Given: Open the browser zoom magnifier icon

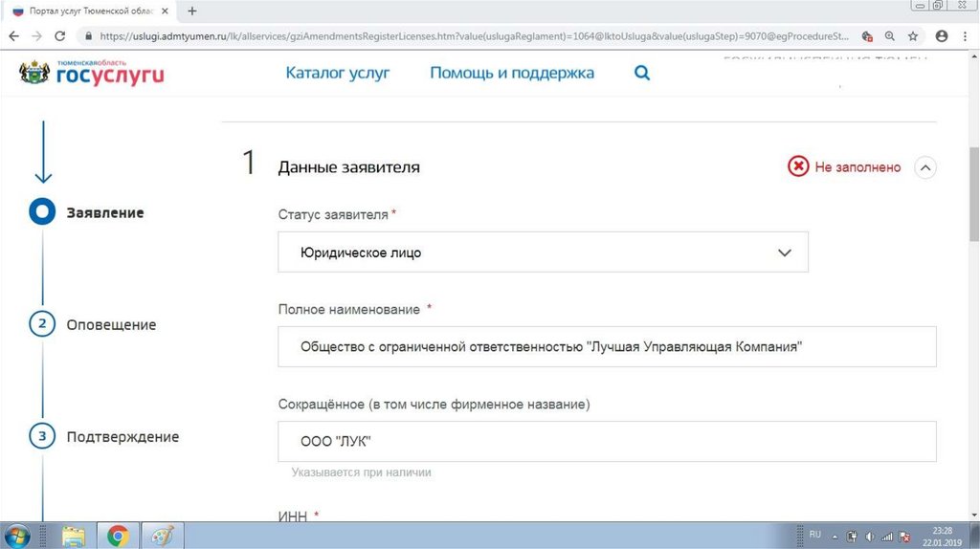Looking at the screenshot, I should pyautogui.click(x=890, y=36).
